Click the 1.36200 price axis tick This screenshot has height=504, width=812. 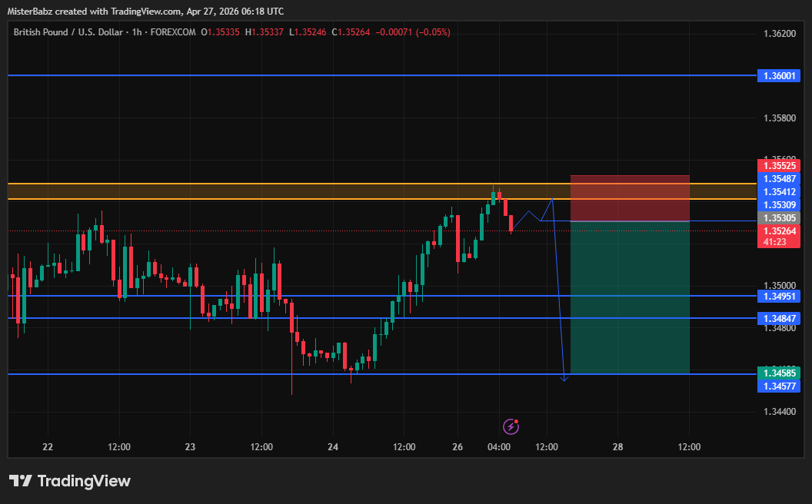[780, 34]
